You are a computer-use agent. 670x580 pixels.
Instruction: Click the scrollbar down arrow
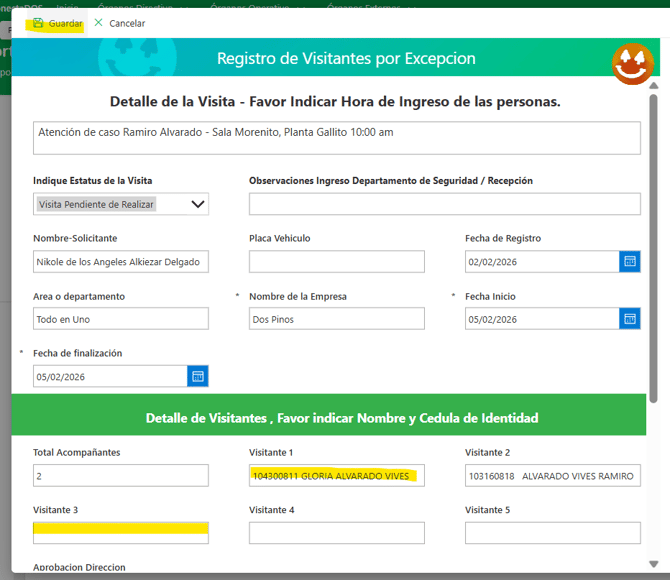tap(653, 564)
